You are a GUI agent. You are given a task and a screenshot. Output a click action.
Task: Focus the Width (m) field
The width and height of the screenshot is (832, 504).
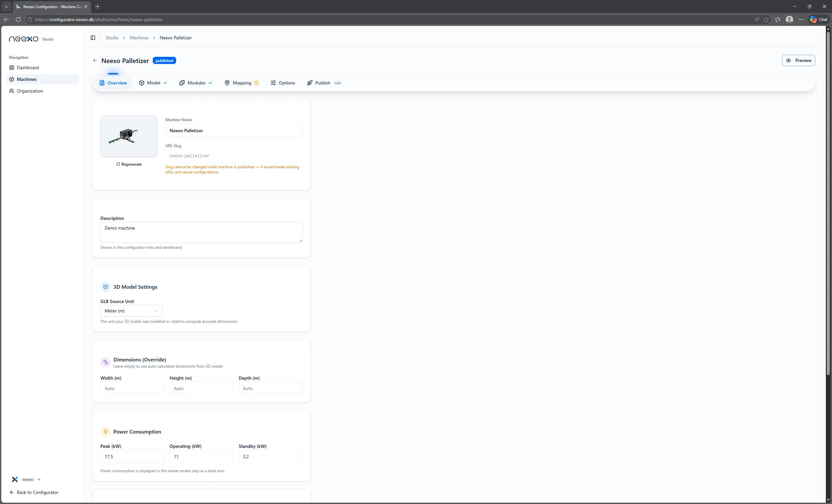pyautogui.click(x=132, y=389)
